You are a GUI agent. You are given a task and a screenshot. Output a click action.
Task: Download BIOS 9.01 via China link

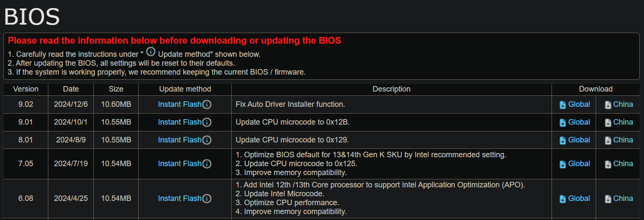(623, 122)
